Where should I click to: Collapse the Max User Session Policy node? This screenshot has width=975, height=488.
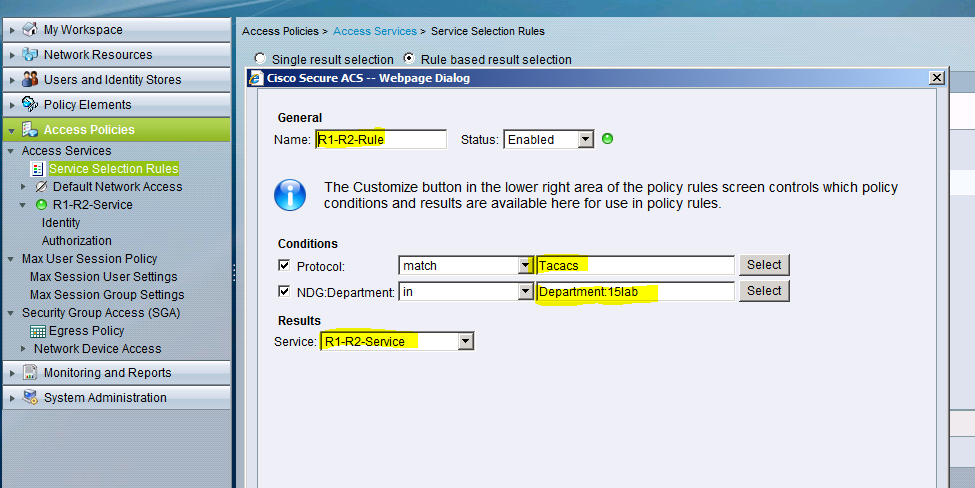click(11, 259)
